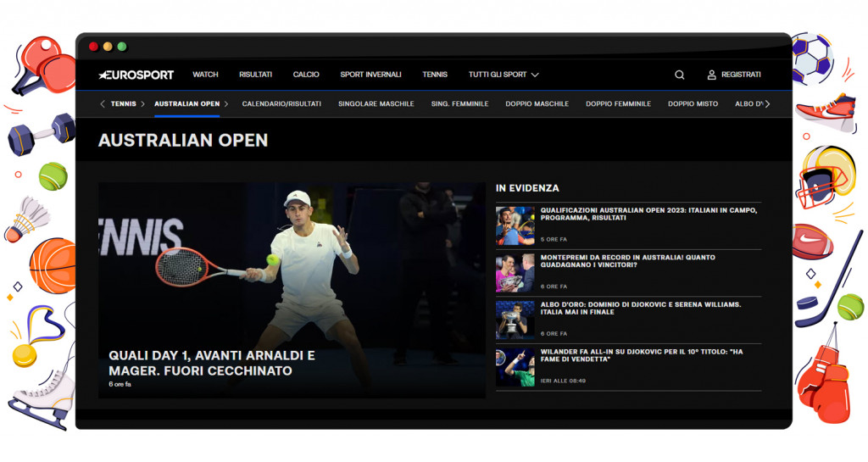This screenshot has height=462, width=868.
Task: Click the Albo d'Oro trophy thumbnail
Action: point(515,320)
